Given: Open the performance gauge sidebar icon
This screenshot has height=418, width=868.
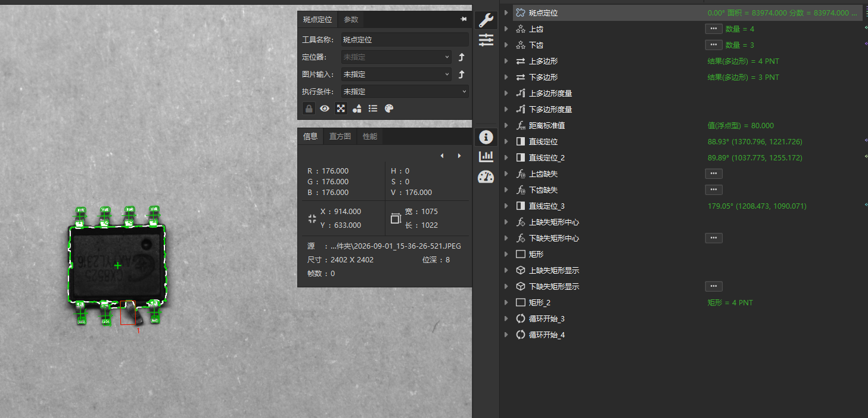Looking at the screenshot, I should [486, 177].
